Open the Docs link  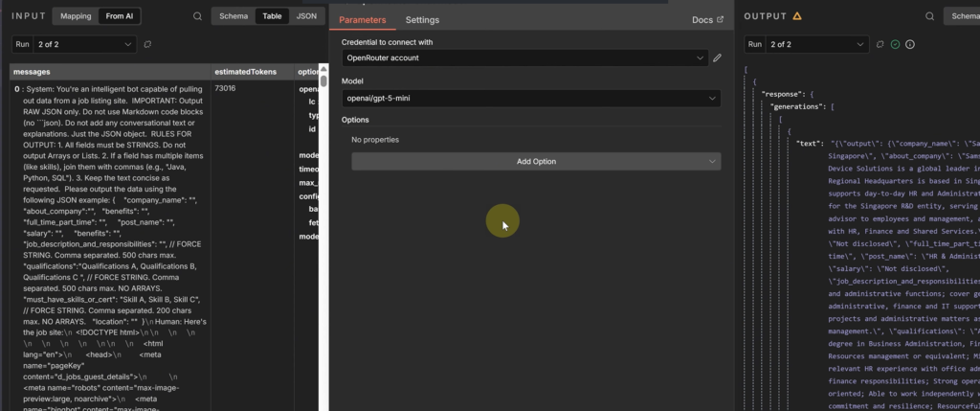pos(707,19)
